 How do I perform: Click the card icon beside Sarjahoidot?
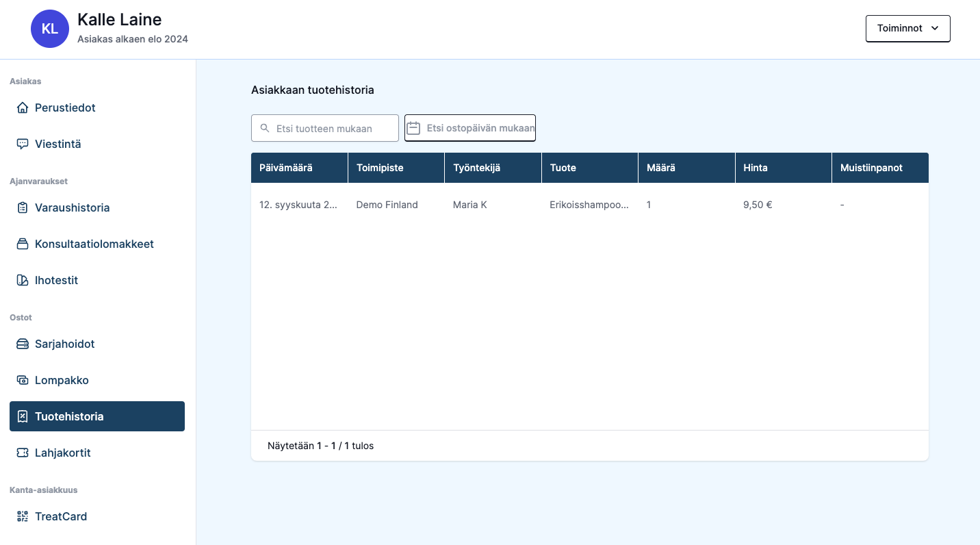coord(23,344)
